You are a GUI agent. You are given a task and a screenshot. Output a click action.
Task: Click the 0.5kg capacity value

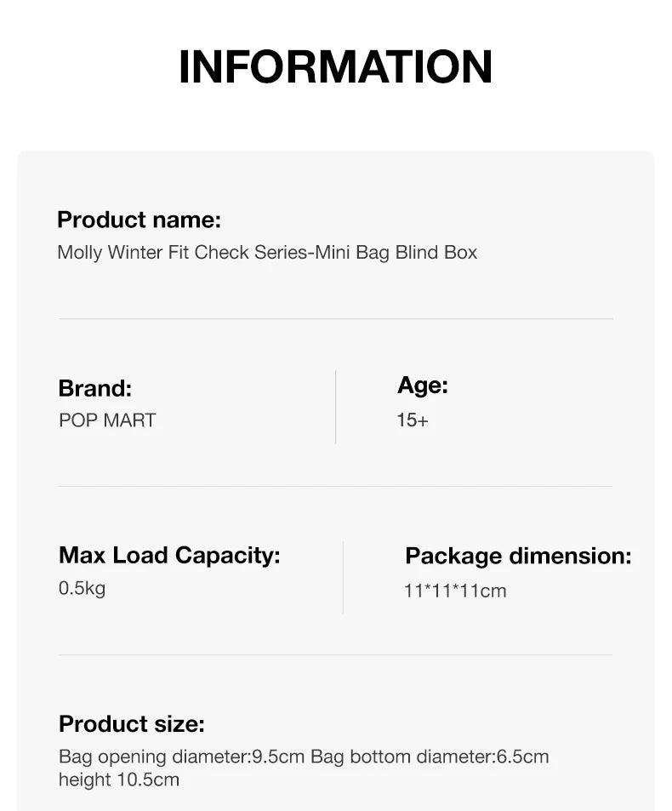coord(82,588)
